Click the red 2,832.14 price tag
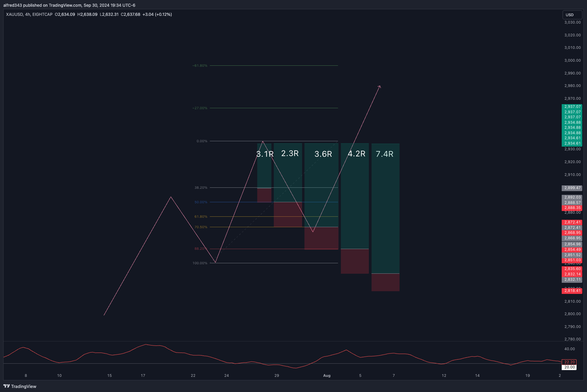This screenshot has width=587, height=392. pyautogui.click(x=572, y=274)
